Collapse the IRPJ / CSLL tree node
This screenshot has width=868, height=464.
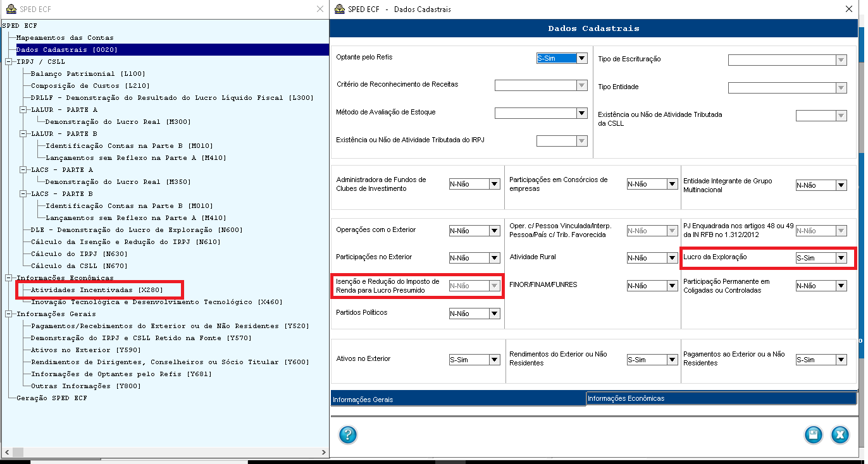[x=8, y=62]
